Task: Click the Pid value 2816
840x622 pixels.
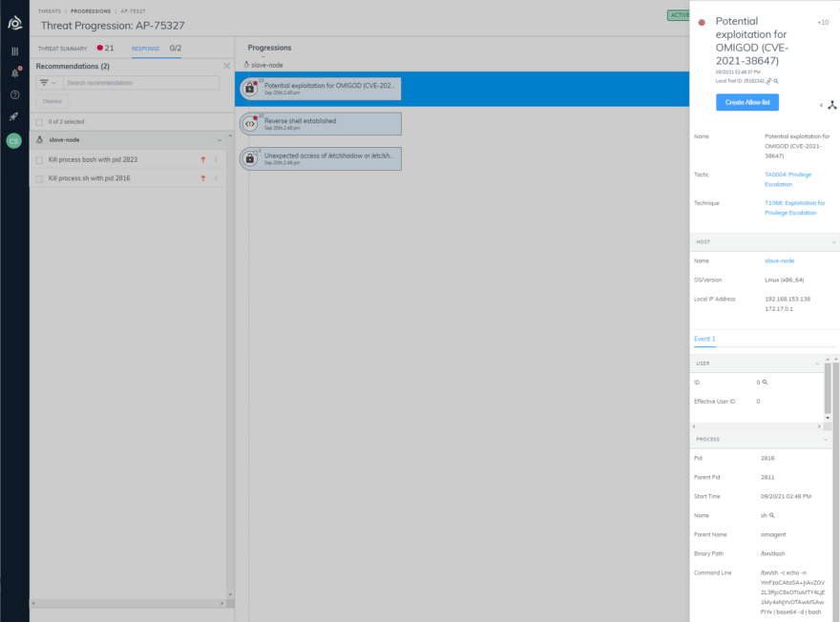Action: [x=767, y=458]
